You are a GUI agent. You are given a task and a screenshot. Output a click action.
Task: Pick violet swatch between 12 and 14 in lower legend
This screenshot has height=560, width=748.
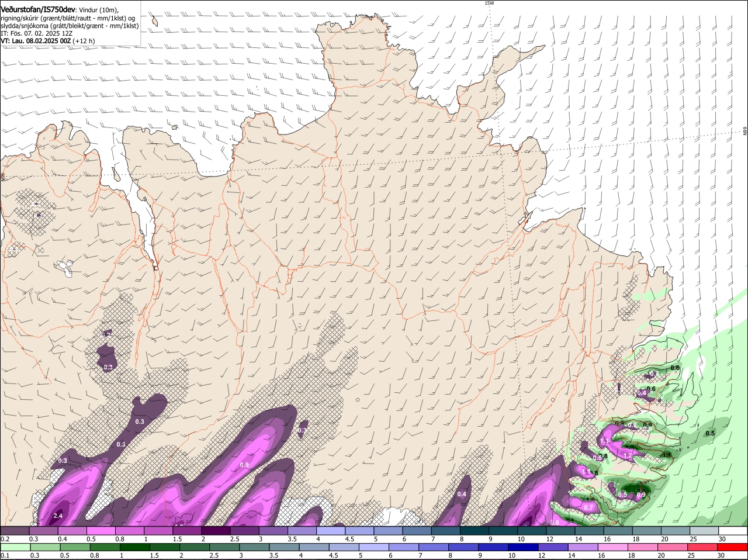tap(555, 547)
